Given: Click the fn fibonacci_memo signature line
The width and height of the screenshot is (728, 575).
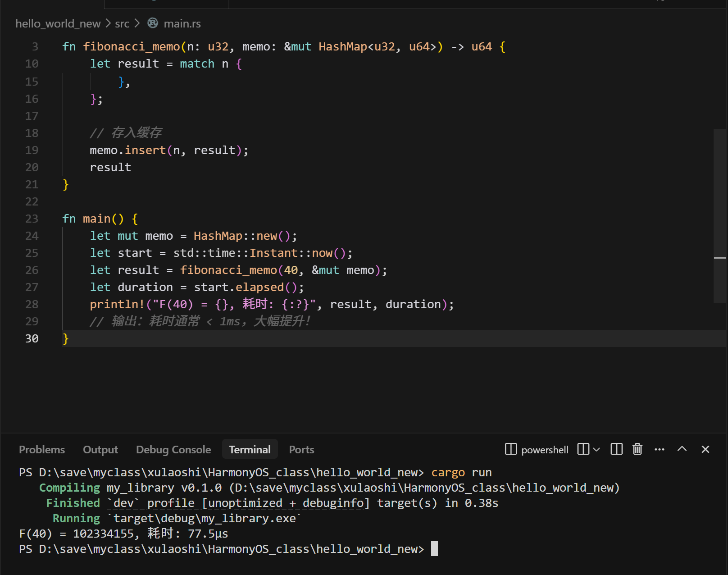Looking at the screenshot, I should coord(284,46).
